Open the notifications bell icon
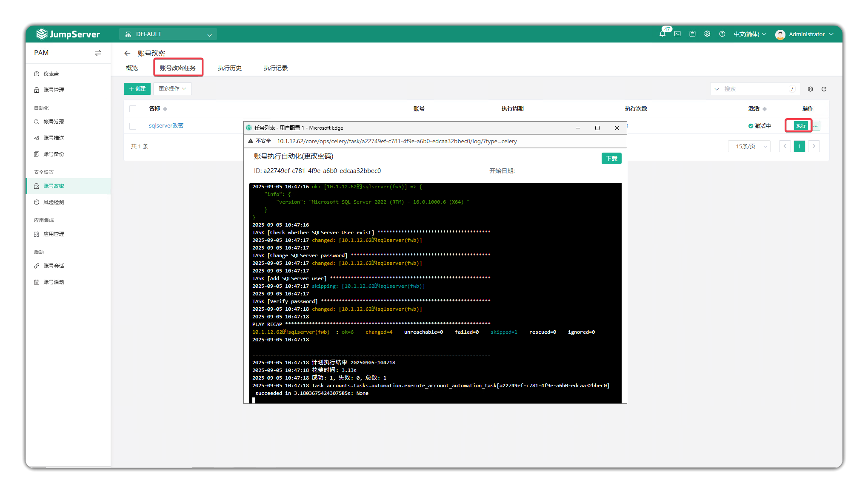Image resolution: width=868 pixels, height=485 pixels. [662, 34]
